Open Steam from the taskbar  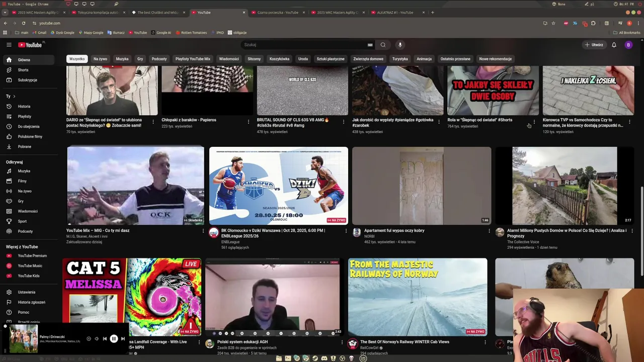pyautogui.click(x=315, y=358)
